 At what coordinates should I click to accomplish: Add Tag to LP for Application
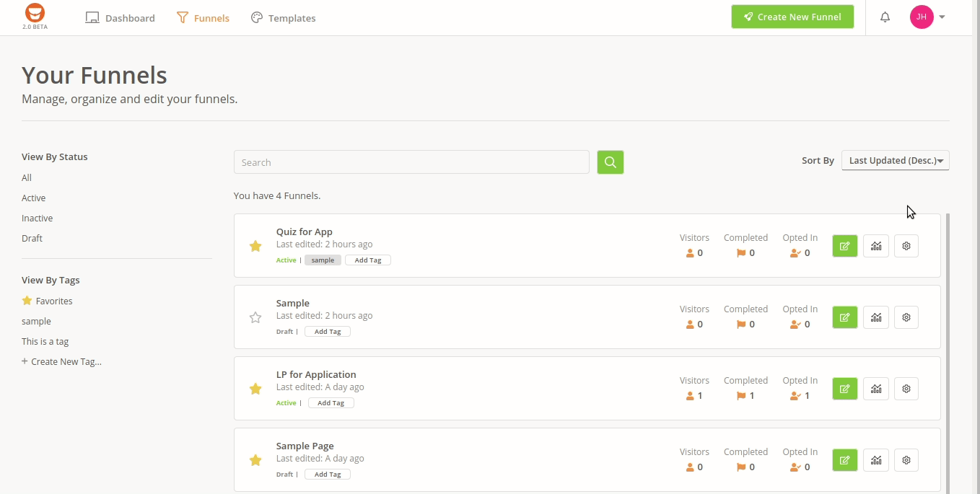pos(331,403)
